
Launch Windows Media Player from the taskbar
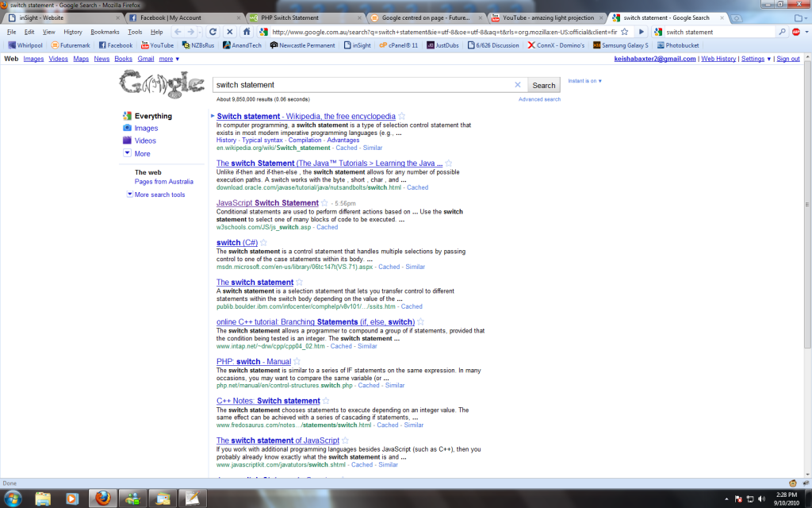click(x=72, y=498)
